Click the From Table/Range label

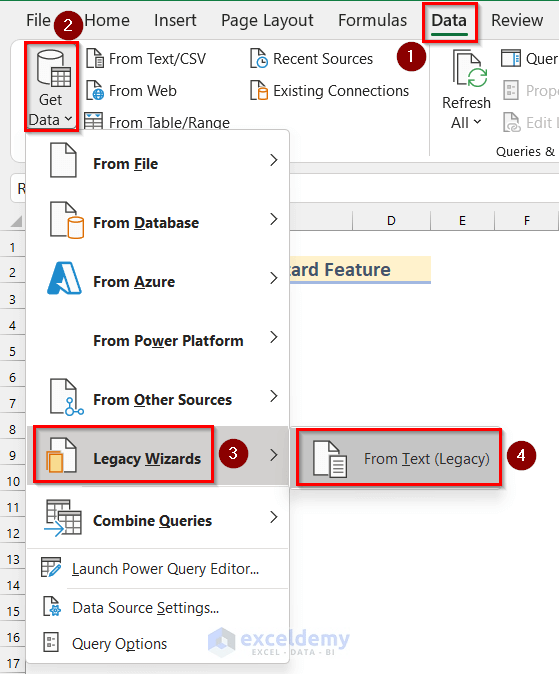169,122
